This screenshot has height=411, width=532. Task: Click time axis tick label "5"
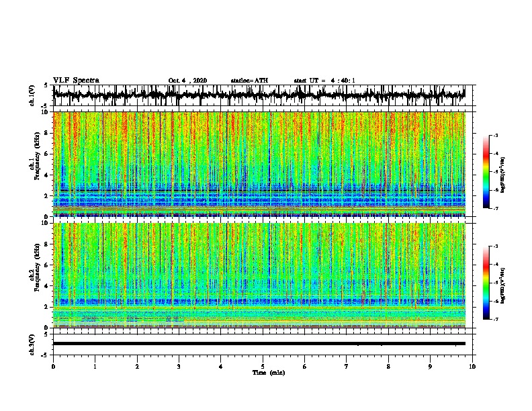coord(263,366)
